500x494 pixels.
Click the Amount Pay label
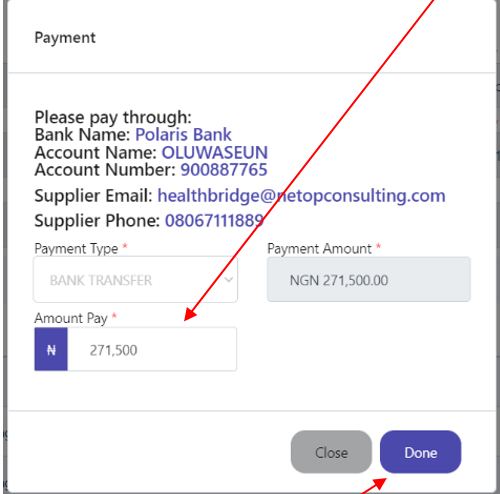(x=71, y=318)
